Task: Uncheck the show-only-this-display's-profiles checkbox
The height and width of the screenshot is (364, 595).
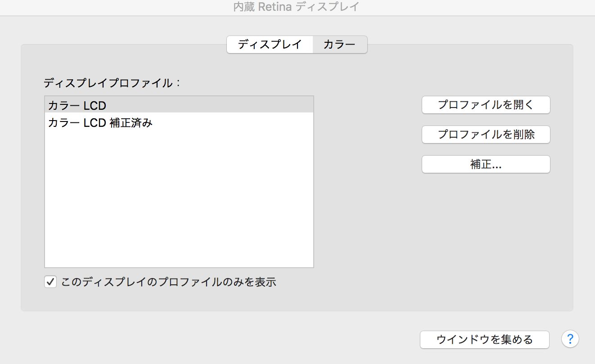Action: (x=50, y=282)
